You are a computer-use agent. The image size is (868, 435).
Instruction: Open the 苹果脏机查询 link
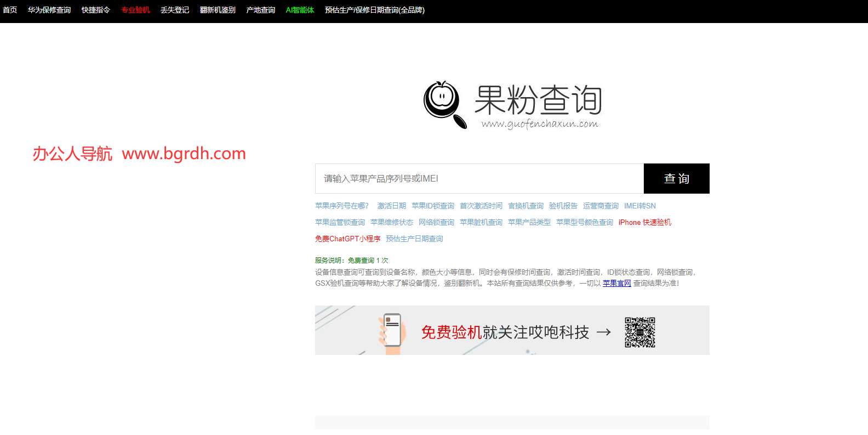coord(481,222)
